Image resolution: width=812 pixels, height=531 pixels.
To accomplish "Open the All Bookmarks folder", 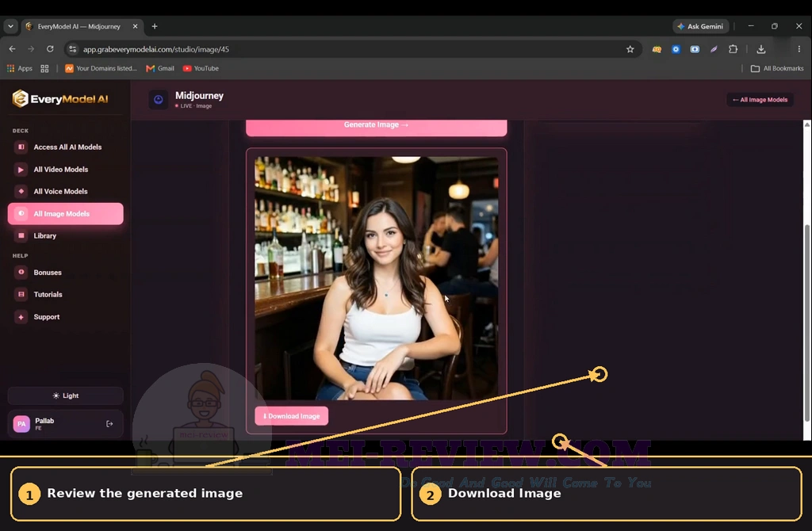I will (777, 68).
